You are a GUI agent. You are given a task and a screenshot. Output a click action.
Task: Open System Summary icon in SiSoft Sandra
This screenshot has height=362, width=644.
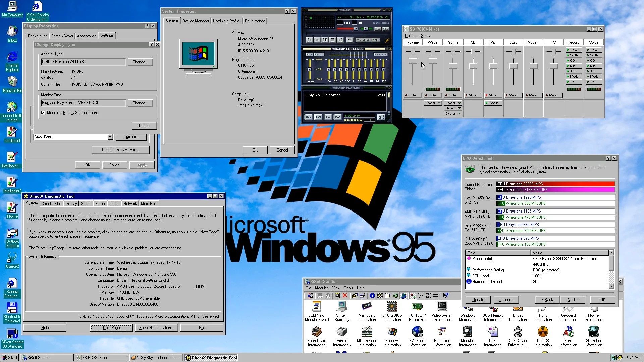click(x=342, y=312)
